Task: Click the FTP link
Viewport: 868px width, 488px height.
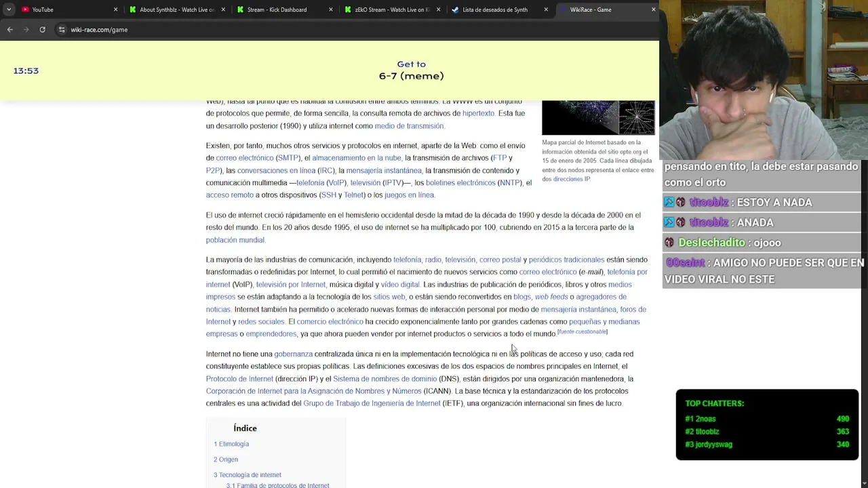Action: pyautogui.click(x=500, y=158)
